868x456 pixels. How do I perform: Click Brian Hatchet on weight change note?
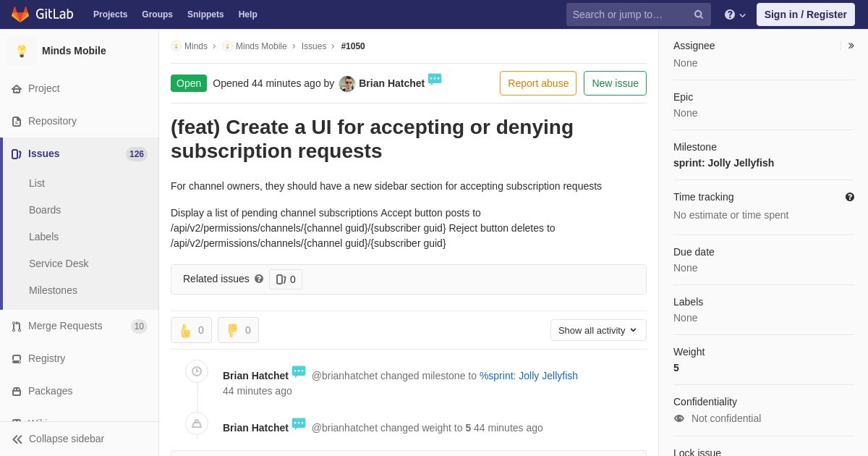click(255, 428)
